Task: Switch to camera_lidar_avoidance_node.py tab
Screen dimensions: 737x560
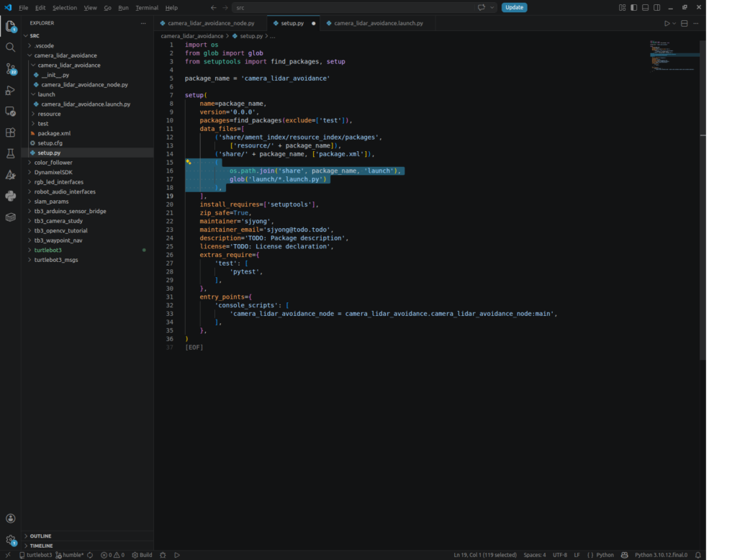Action: 211,23
